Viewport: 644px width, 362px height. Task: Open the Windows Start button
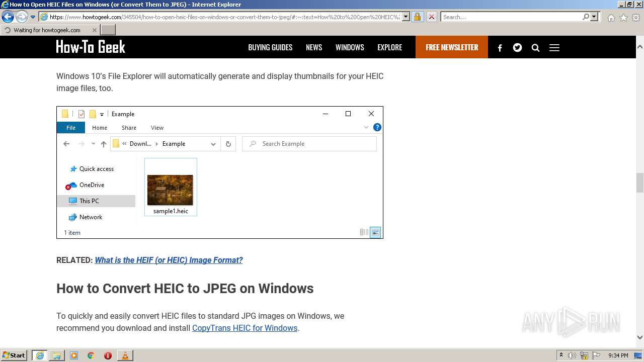(x=14, y=355)
